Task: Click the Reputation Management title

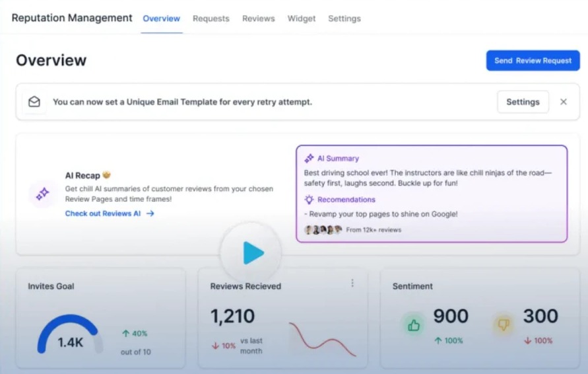Action: pyautogui.click(x=72, y=18)
